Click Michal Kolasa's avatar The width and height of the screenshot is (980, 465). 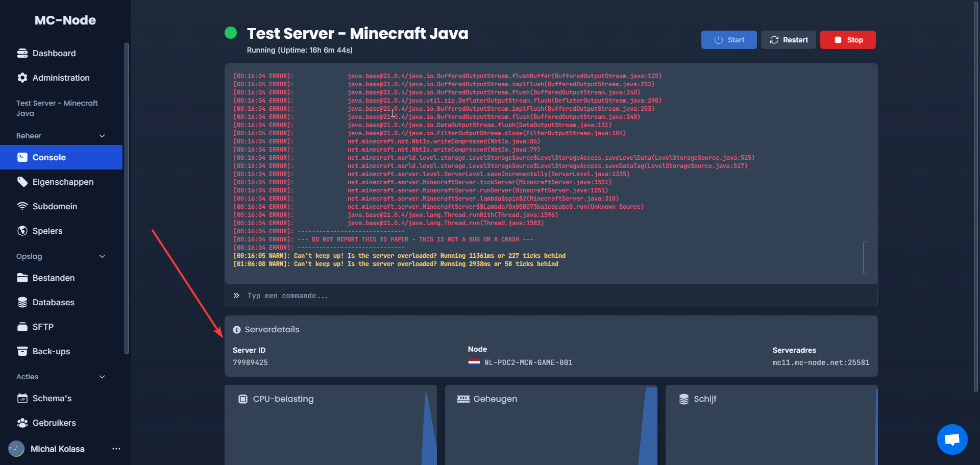16,449
